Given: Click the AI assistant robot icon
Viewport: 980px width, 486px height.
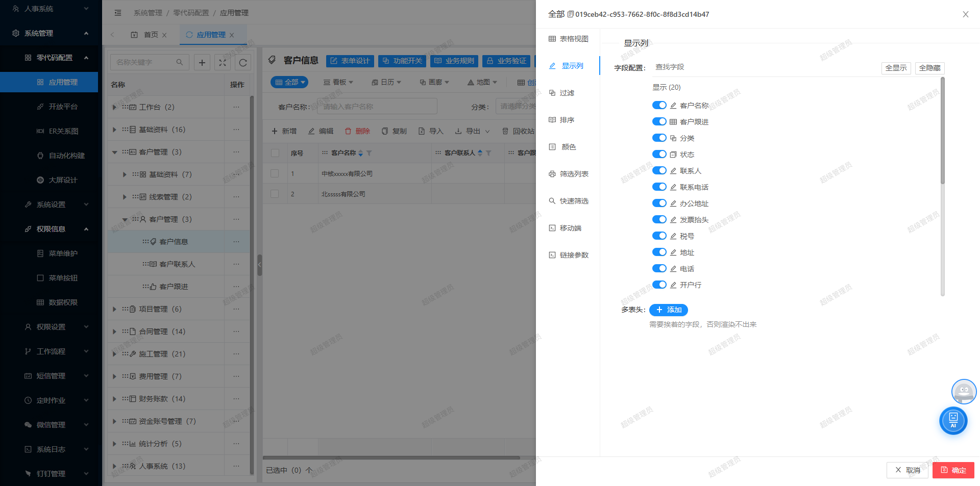Looking at the screenshot, I should [x=953, y=420].
